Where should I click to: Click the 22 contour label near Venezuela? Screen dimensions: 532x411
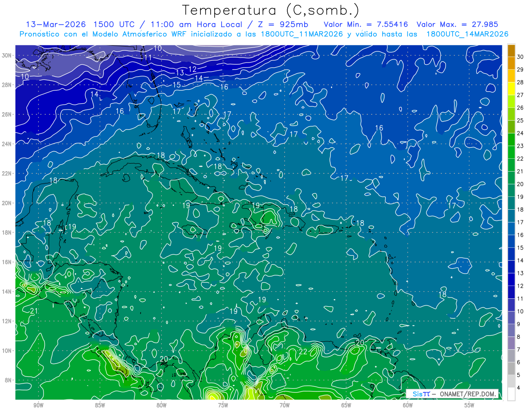pos(303,352)
